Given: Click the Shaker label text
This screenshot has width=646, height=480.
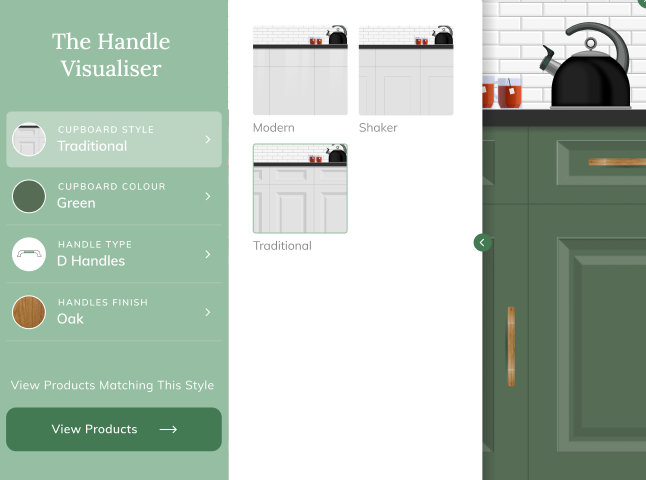Looking at the screenshot, I should [378, 128].
